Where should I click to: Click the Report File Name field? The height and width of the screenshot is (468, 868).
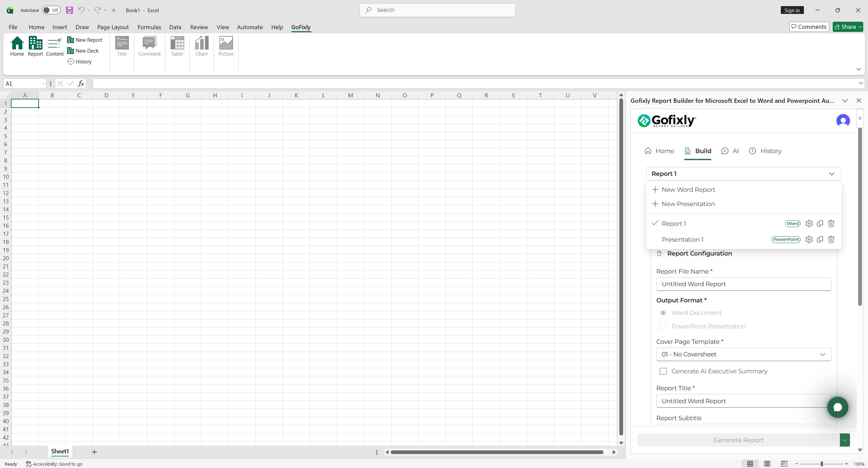coord(744,284)
